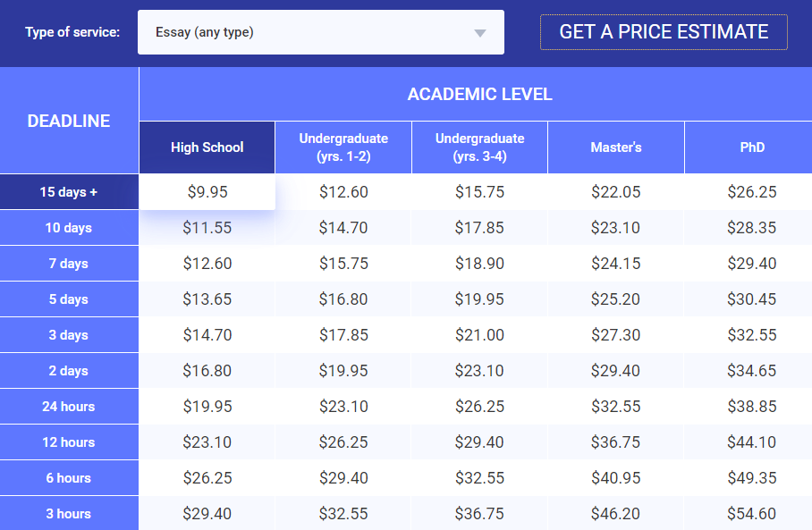Select the 3 hours deadline row
The width and height of the screenshot is (812, 530).
point(69,513)
